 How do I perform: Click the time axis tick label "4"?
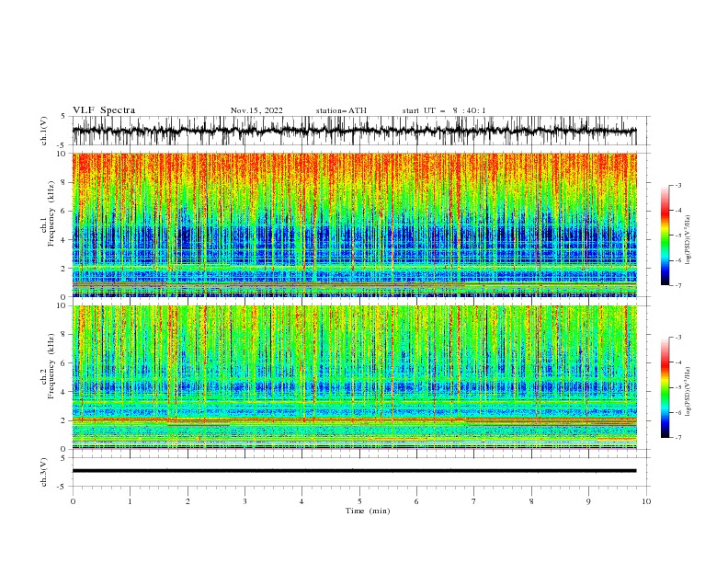301,501
